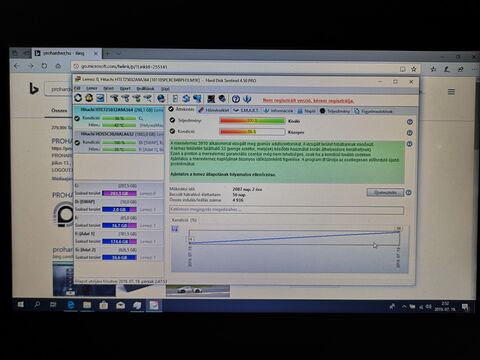
Task: Switch to the S.M.A.R.T. tab
Action: pos(246,110)
